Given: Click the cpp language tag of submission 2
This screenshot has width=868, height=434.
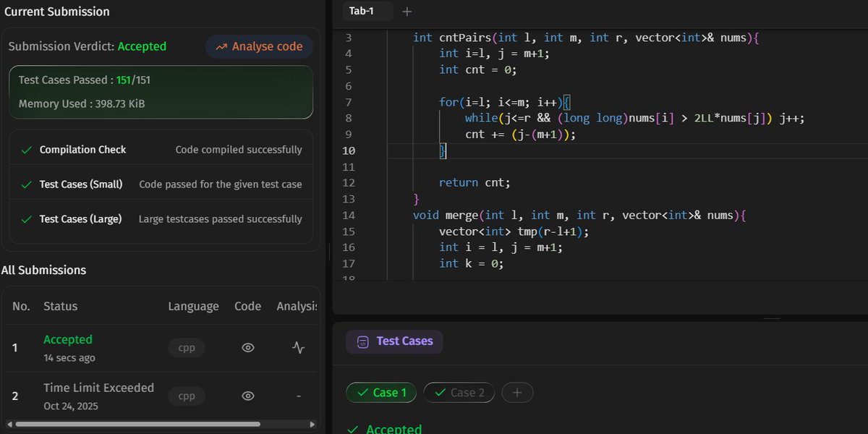Looking at the screenshot, I should click(187, 396).
